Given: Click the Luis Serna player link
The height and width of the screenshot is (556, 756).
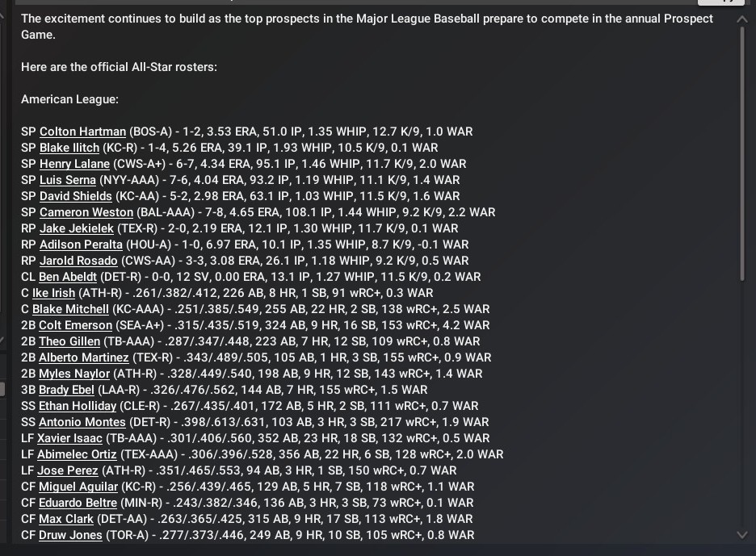Looking at the screenshot, I should [68, 180].
